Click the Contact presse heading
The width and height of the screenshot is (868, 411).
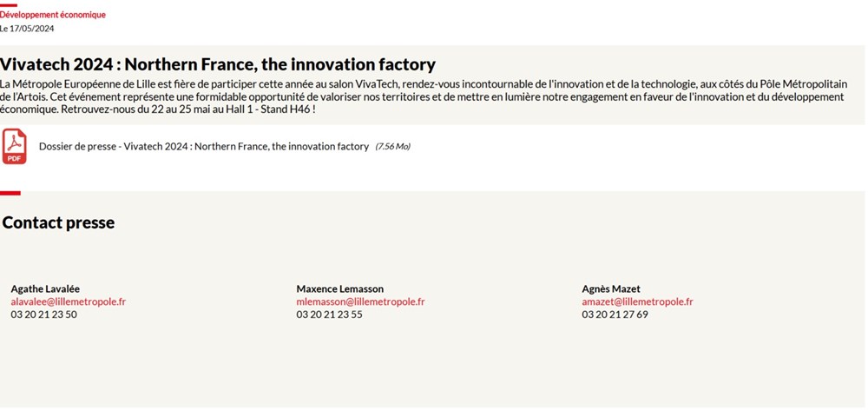pos(59,222)
